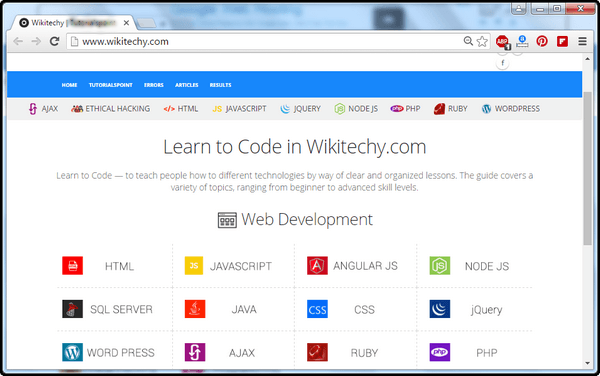The image size is (600, 376).
Task: Click the HTML text label in Web Development grid
Action: click(x=119, y=266)
